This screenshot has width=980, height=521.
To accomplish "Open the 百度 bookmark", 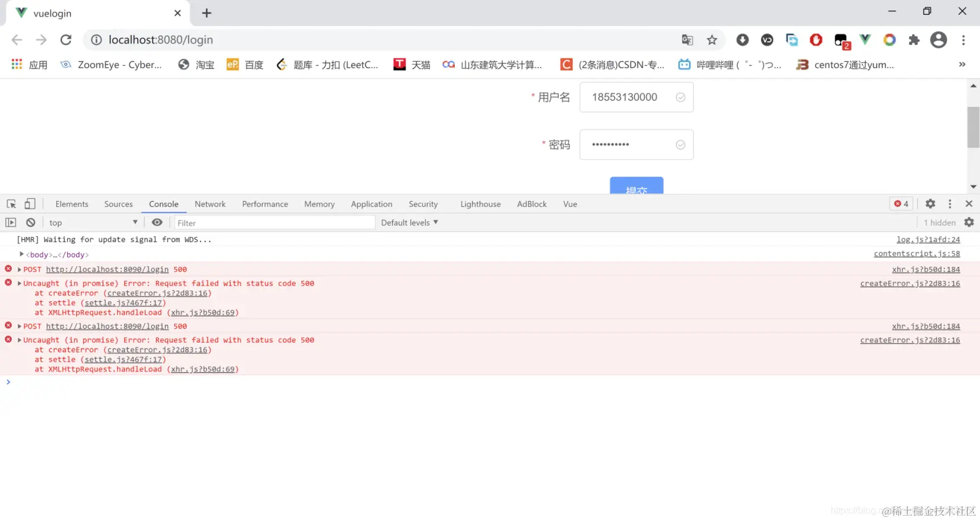I will (245, 64).
